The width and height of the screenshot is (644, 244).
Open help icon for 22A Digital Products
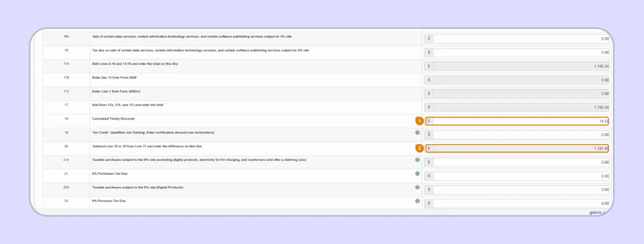tap(417, 187)
